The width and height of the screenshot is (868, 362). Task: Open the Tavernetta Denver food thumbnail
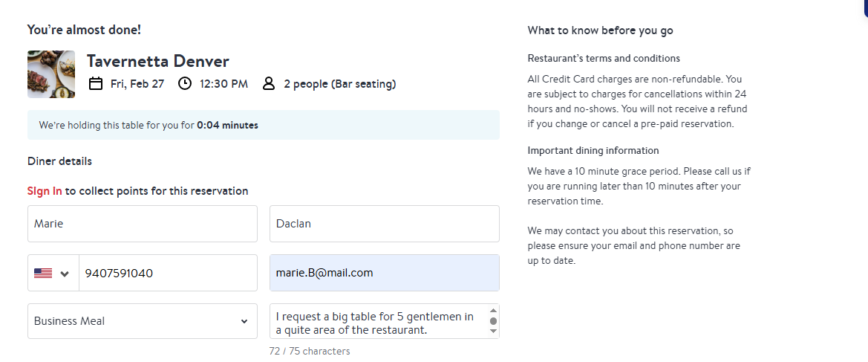click(51, 74)
